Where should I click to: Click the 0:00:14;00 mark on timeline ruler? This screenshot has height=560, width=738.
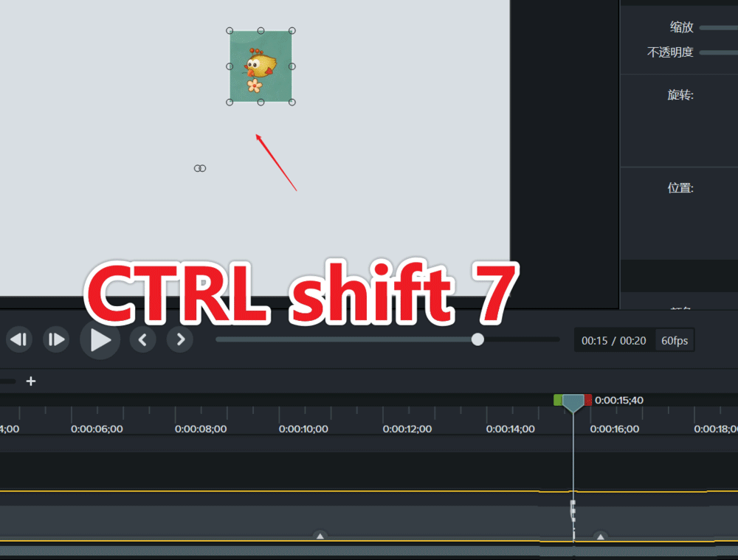coord(511,429)
